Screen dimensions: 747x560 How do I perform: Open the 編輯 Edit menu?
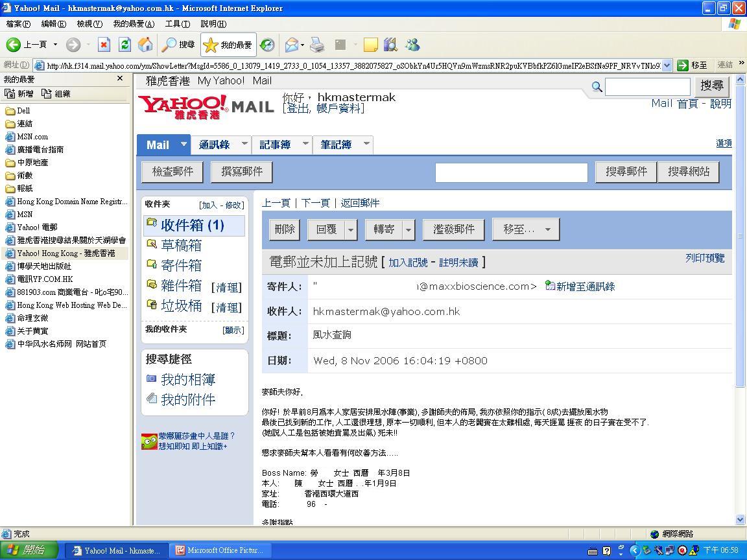point(53,24)
